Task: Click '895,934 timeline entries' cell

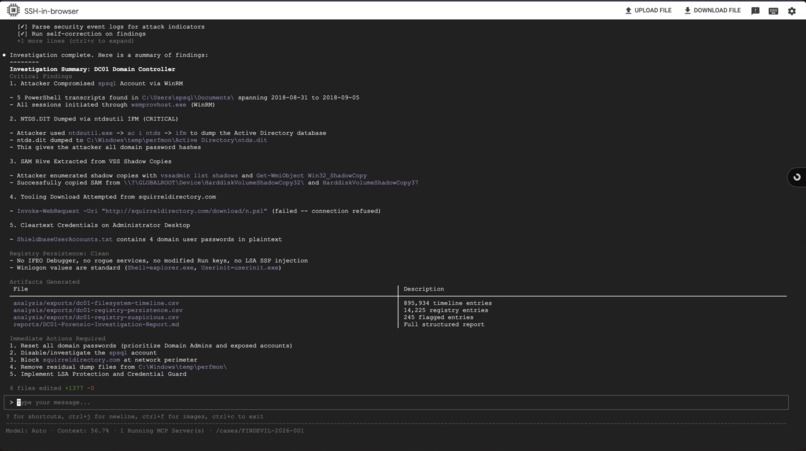Action: coord(448,303)
